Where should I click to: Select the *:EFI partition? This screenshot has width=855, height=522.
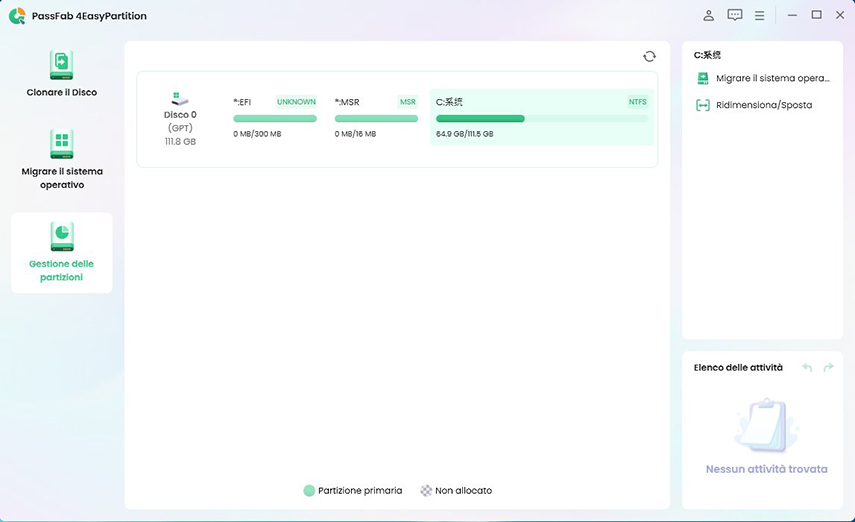pyautogui.click(x=274, y=116)
